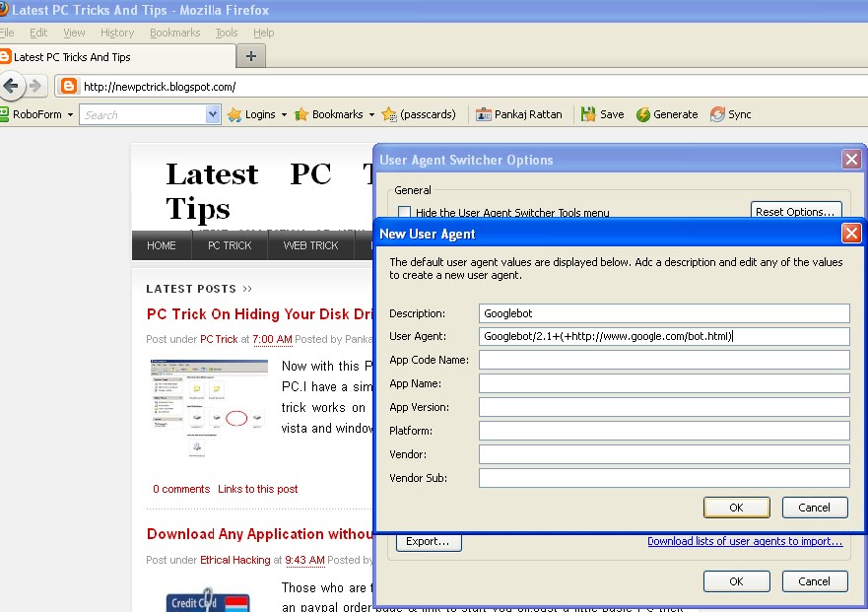Click the 7:00 AM post timestamp
Screen dimensions: 868x612
pos(272,339)
